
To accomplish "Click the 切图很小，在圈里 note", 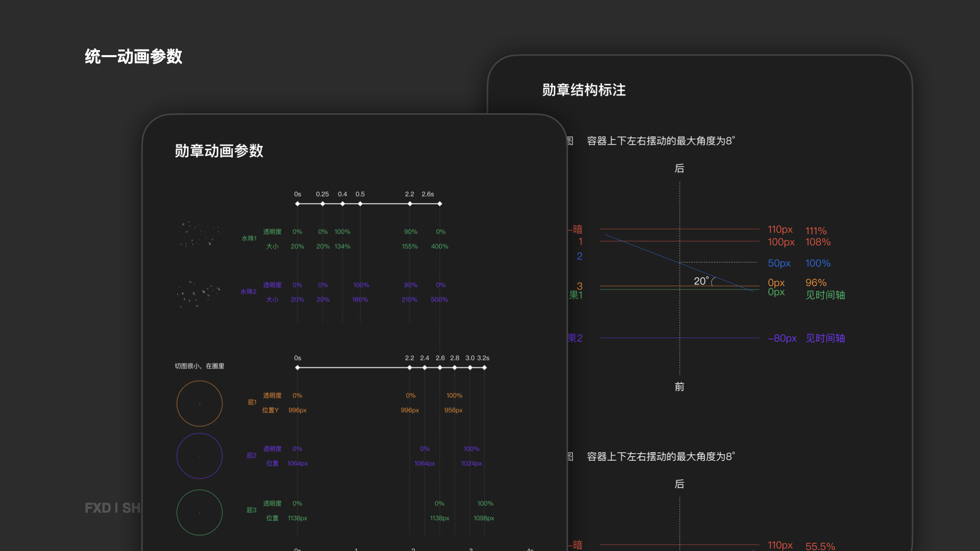I will pos(200,366).
